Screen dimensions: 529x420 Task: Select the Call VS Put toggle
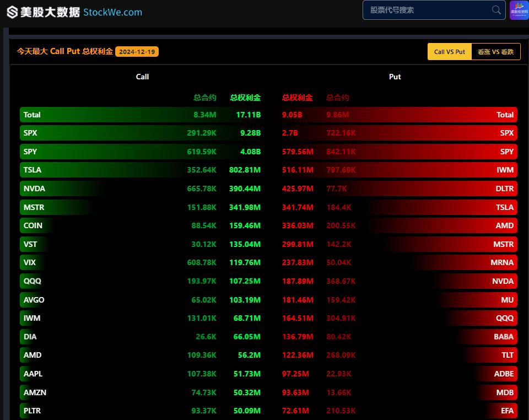(449, 52)
